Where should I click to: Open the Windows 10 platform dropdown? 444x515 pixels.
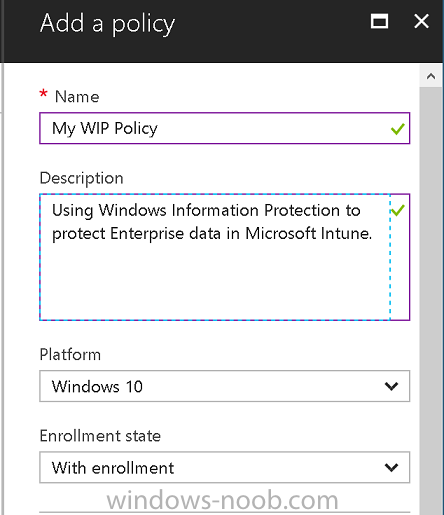[x=224, y=386]
